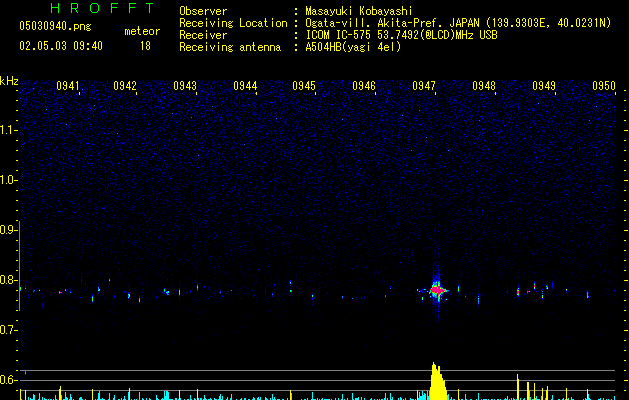Viewport: 629px width, 400px height.
Task: Click the 0948 time marker
Action: [484, 86]
